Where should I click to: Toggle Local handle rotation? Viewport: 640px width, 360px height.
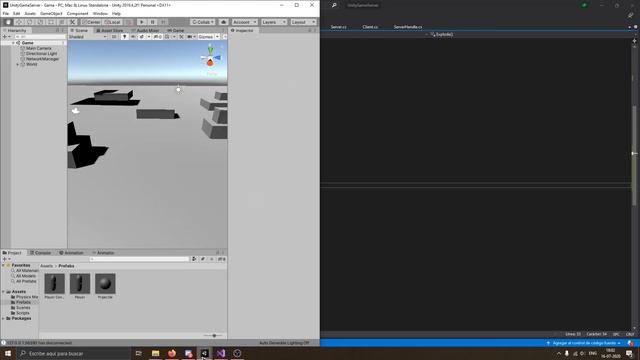coord(113,22)
